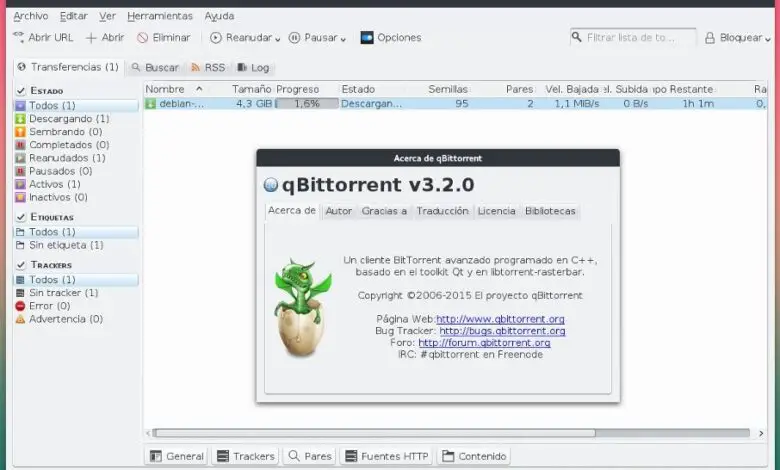Viewport: 780px width, 470px height.
Task: Click the Pausados status icon
Action: tap(20, 171)
